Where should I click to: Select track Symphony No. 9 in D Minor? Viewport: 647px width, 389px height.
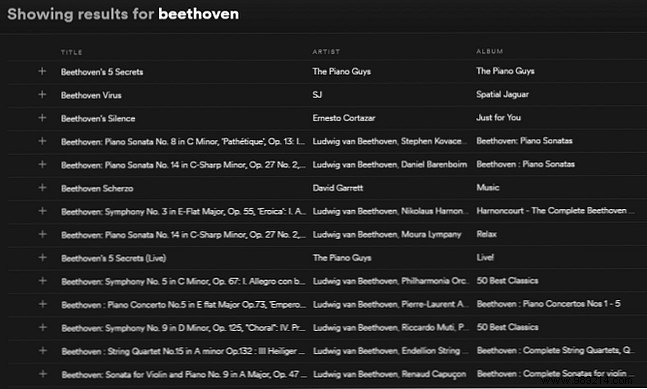coord(184,328)
